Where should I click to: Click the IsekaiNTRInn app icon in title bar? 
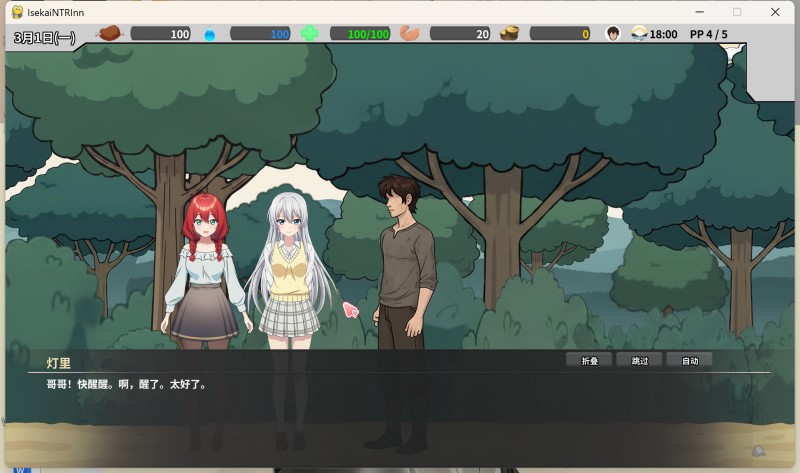[x=17, y=12]
